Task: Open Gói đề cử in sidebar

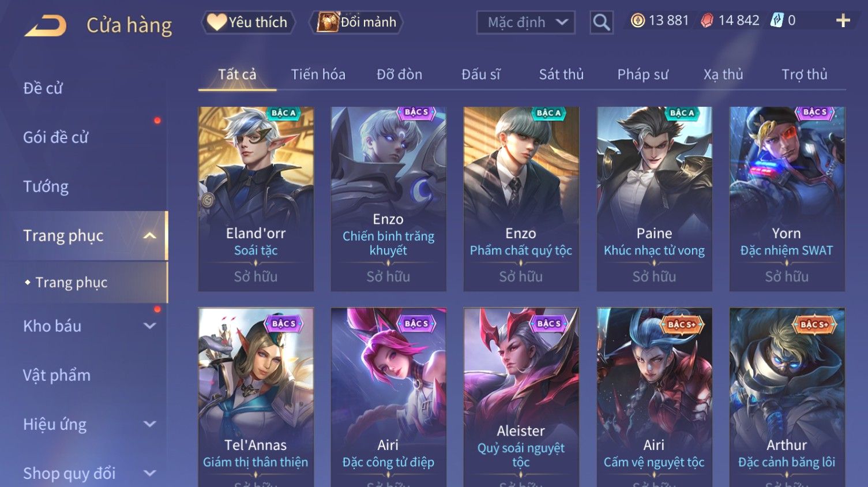Action: coord(56,137)
